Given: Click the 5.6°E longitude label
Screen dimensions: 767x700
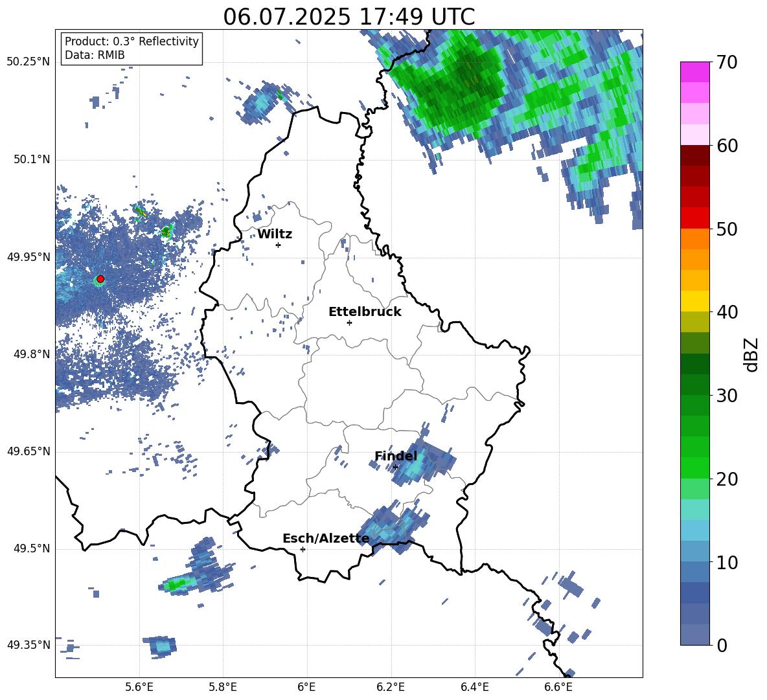Looking at the screenshot, I should pyautogui.click(x=139, y=687).
